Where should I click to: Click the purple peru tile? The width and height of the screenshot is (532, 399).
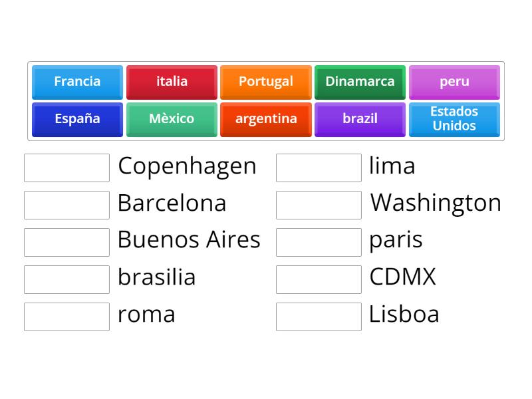coord(454,82)
